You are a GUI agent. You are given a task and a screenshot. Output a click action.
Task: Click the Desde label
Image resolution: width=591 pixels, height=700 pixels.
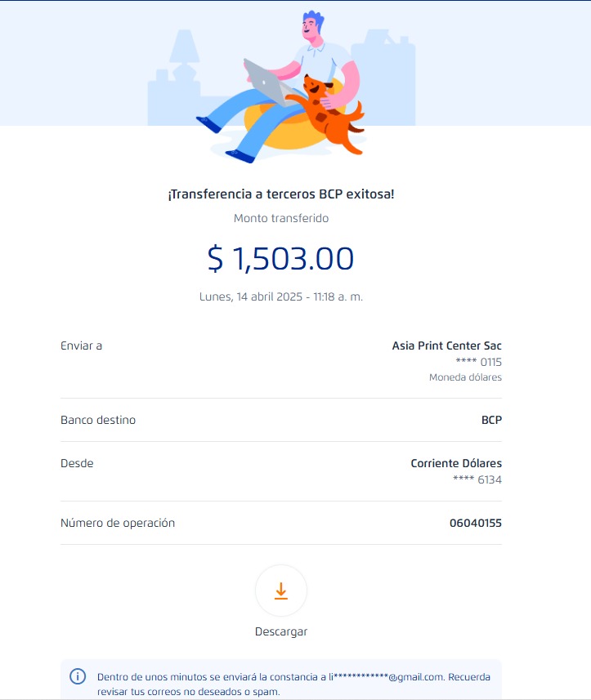coord(77,463)
